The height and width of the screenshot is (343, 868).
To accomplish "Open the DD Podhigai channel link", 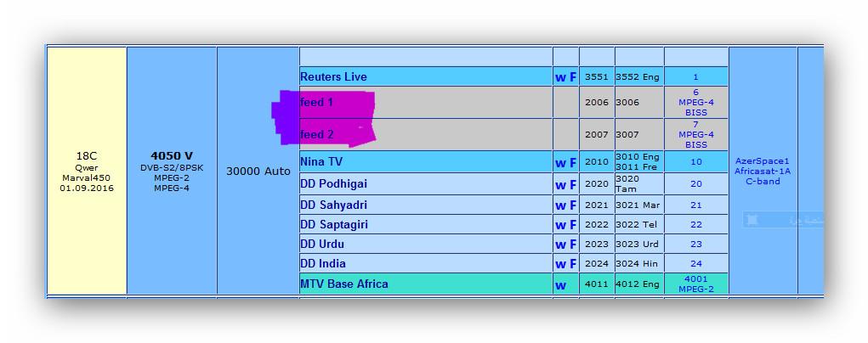I will (x=333, y=184).
